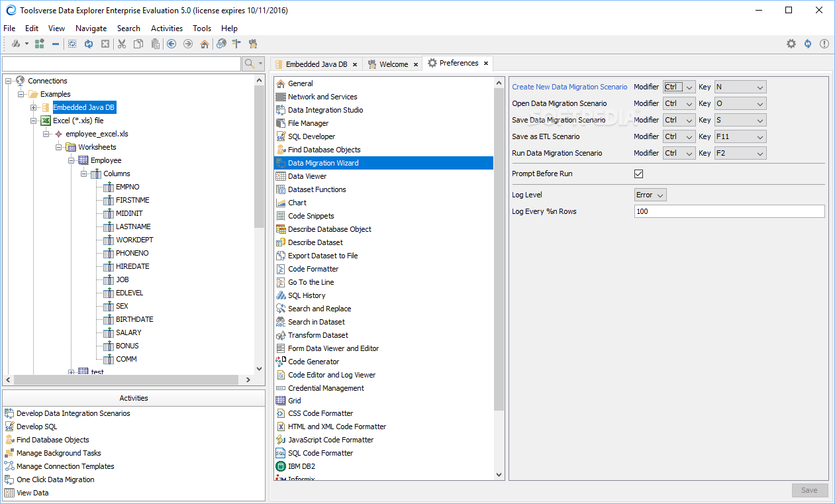Viewport: 835px width, 504px height.
Task: Click the signpost toolbar icon
Action: pyautogui.click(x=236, y=44)
